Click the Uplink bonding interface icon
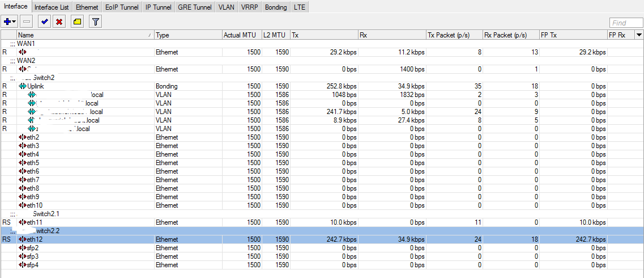Screen dimensions: 644x278 [23, 86]
